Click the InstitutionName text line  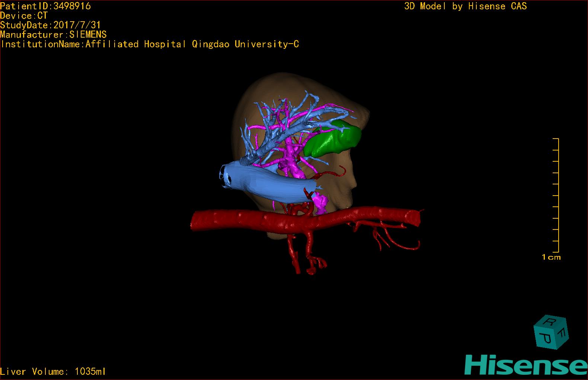point(150,44)
